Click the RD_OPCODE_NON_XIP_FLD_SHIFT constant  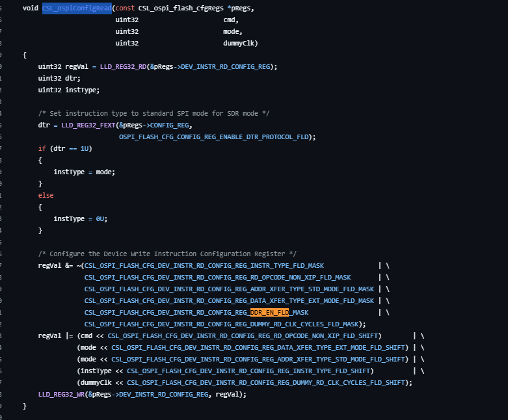(x=243, y=336)
